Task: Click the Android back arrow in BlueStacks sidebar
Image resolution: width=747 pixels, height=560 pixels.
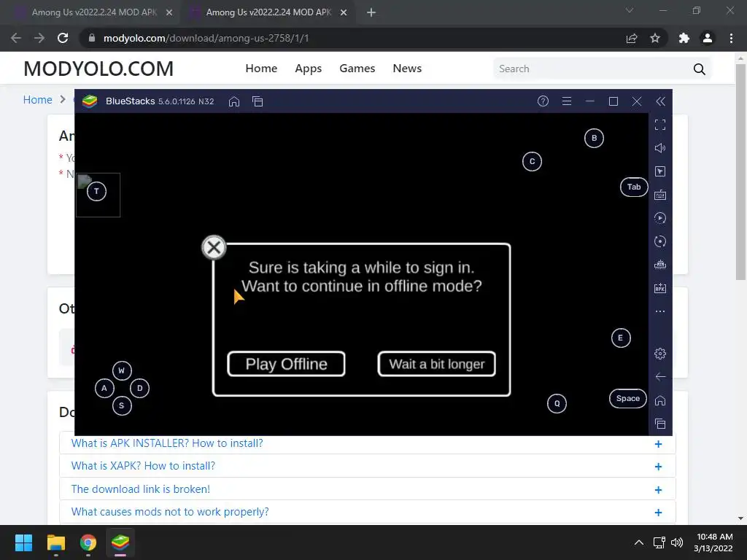Action: 659,377
